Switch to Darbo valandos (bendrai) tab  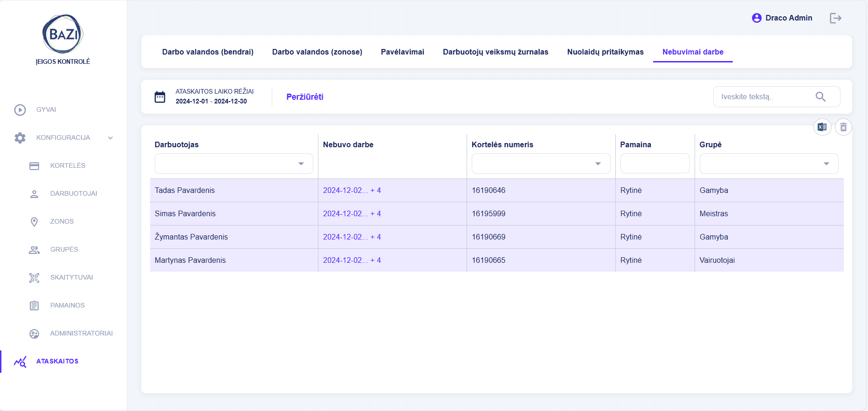pos(208,52)
